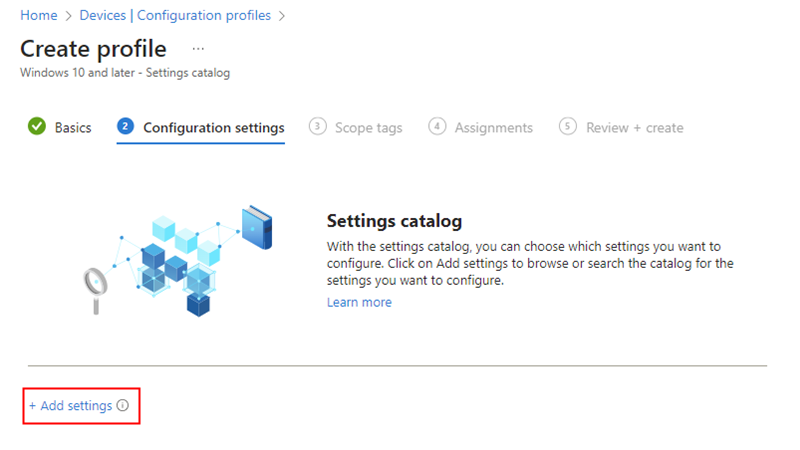Screen dimensions: 800x450
Task: Click the step 3 circle before Scope tags
Action: point(318,127)
